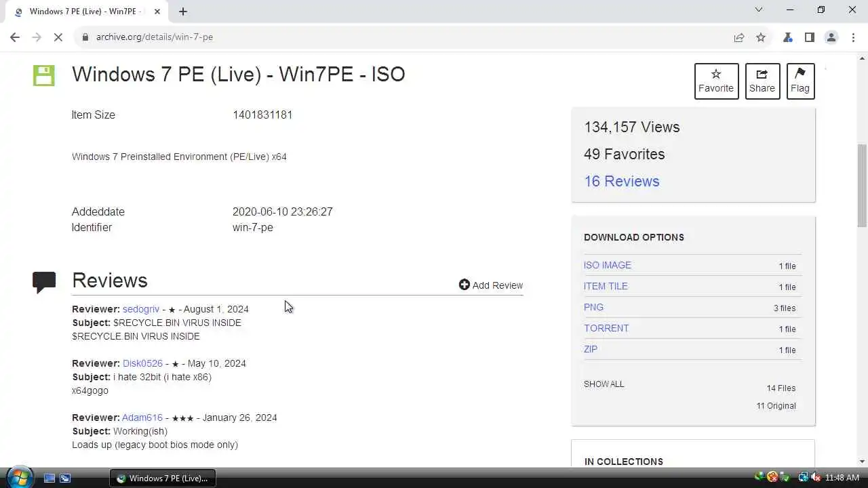This screenshot has height=488, width=868.
Task: Click the green floppy disk item icon
Action: (44, 75)
